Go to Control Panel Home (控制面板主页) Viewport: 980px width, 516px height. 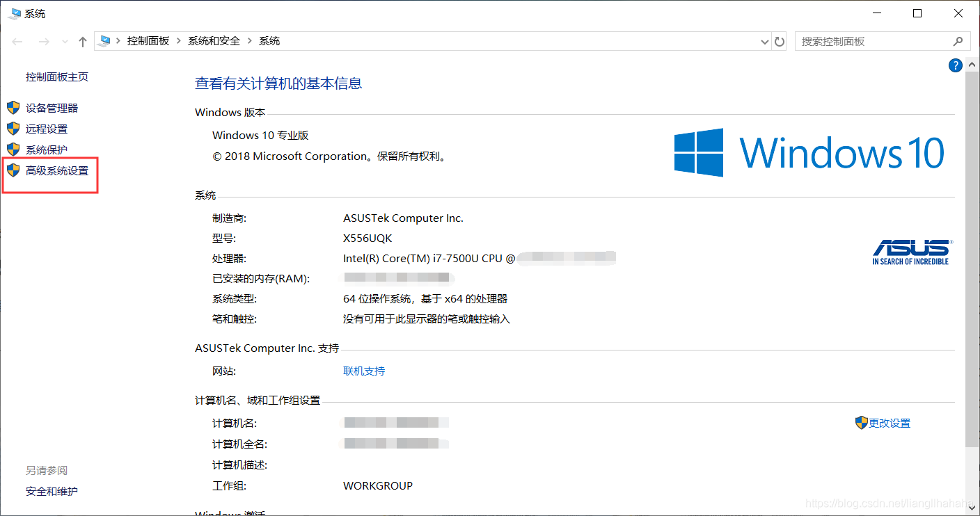coord(57,77)
